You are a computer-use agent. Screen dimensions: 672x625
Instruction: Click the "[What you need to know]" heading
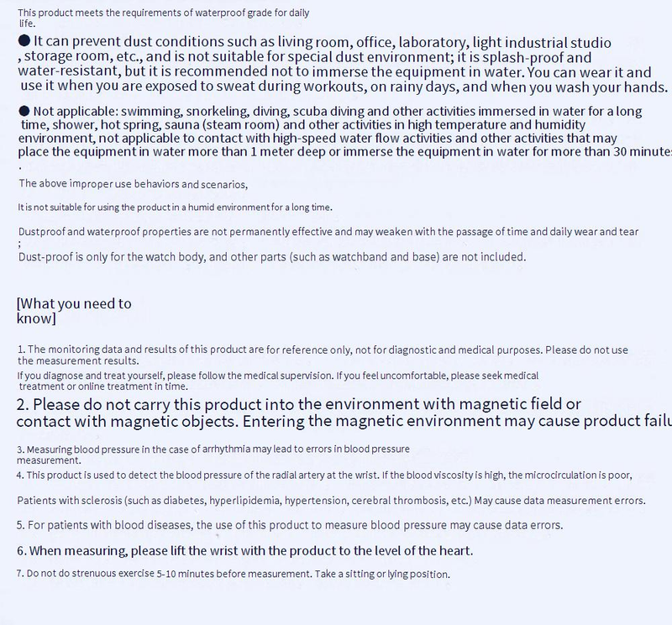click(74, 311)
